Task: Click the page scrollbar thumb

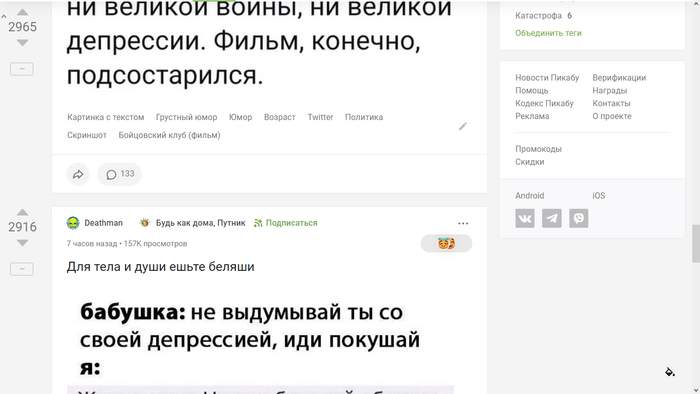Action: pyautogui.click(x=696, y=244)
